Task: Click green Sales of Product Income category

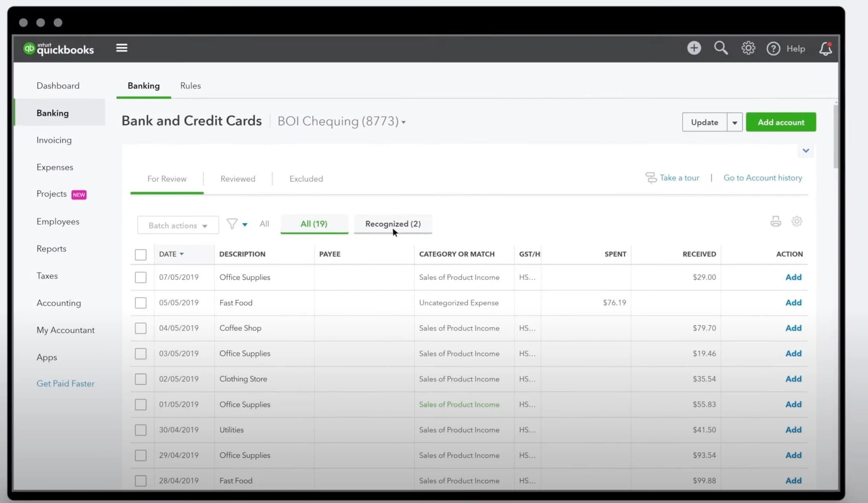Action: coord(459,404)
